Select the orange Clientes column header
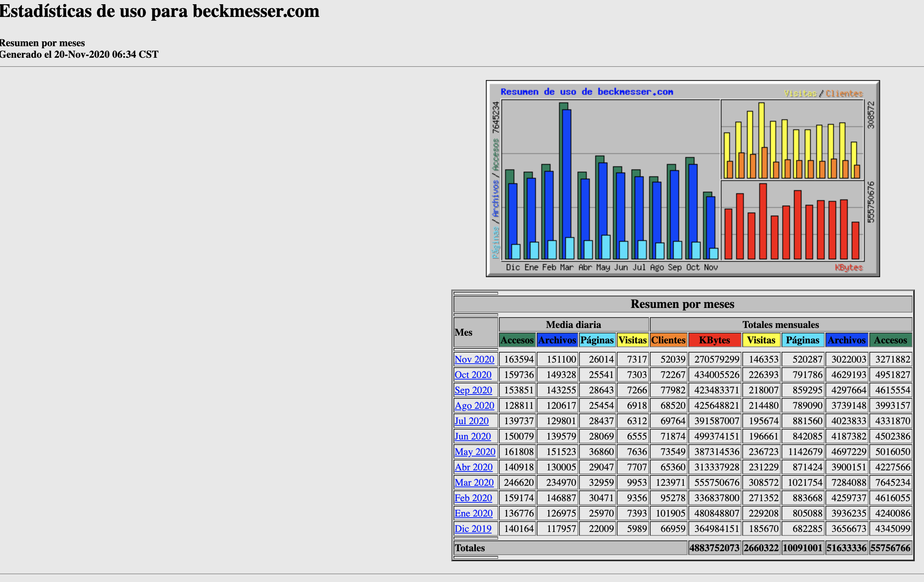The width and height of the screenshot is (924, 582). coord(669,340)
